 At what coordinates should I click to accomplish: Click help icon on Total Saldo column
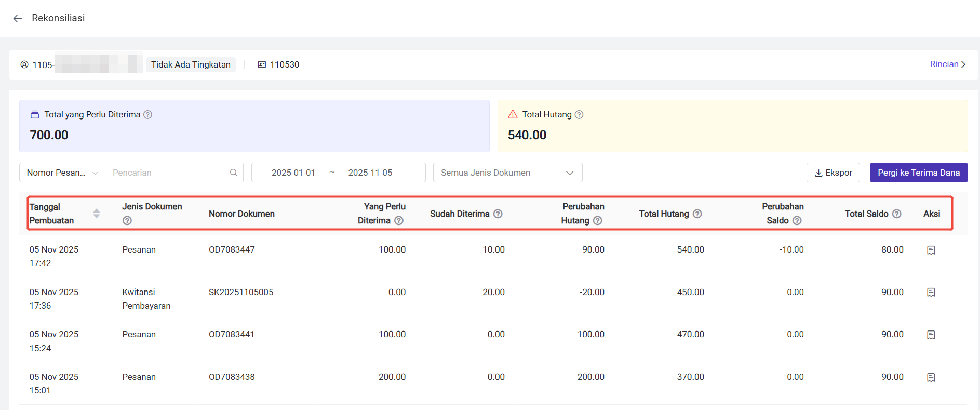(x=896, y=214)
